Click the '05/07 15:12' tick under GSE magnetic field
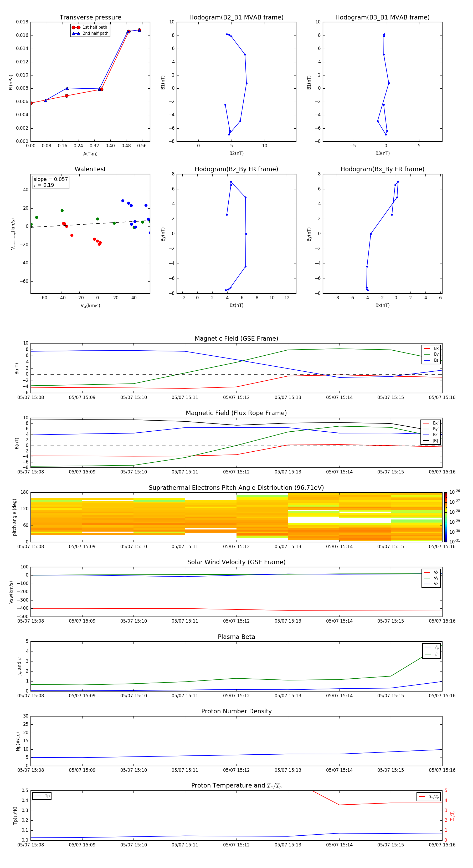The image size is (473, 868). (x=236, y=397)
